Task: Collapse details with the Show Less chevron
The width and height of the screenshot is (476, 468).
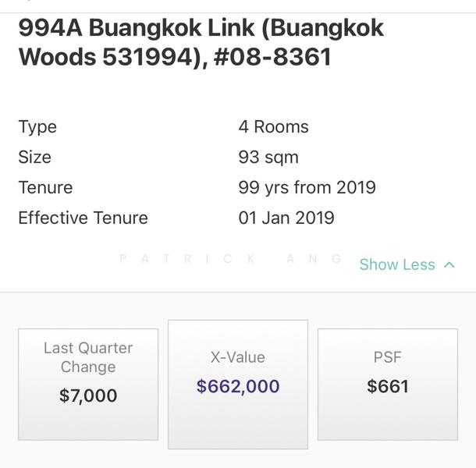Action: [x=449, y=265]
